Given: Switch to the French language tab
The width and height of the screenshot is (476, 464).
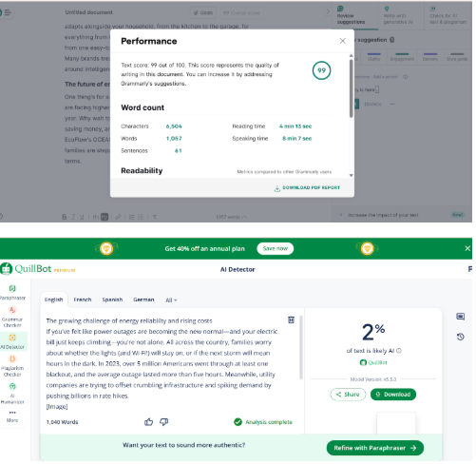Looking at the screenshot, I should tap(83, 300).
